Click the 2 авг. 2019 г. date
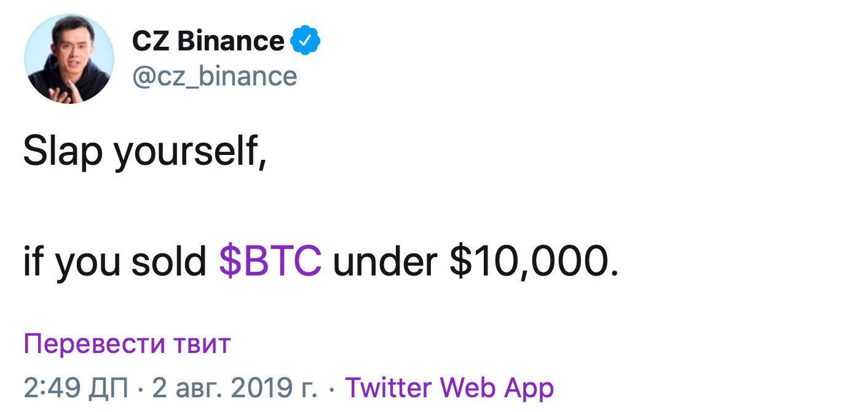Screen dimensions: 868x412 pos(235,387)
